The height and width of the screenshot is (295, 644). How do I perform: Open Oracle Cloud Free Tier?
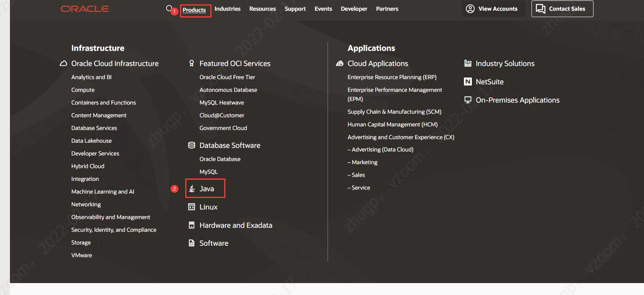click(x=227, y=77)
